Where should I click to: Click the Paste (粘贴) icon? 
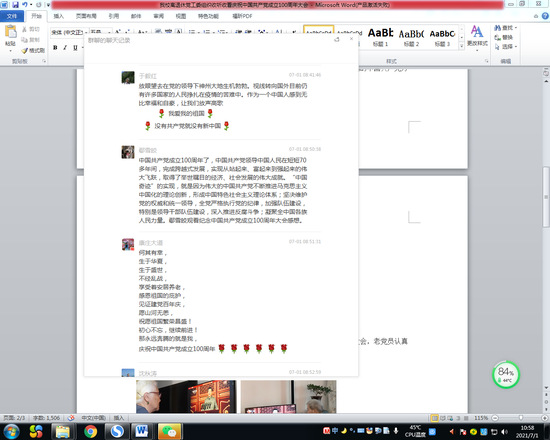[x=10, y=32]
